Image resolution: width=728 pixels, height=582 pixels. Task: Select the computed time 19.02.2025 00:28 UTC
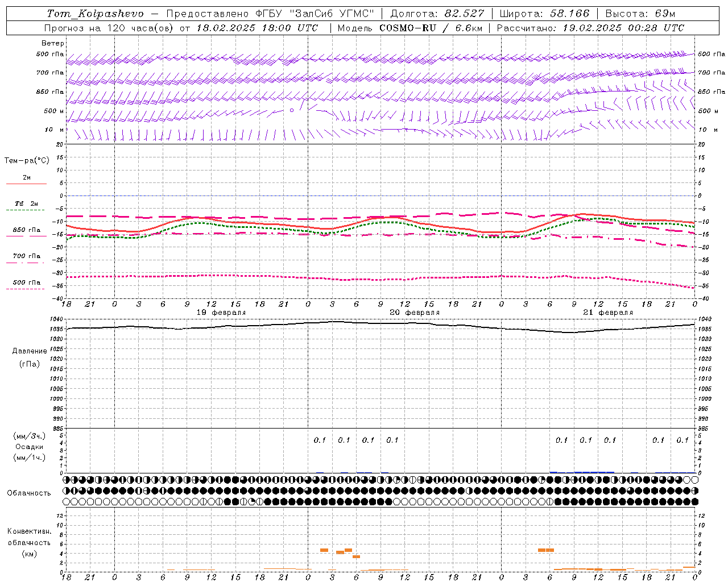click(x=623, y=28)
